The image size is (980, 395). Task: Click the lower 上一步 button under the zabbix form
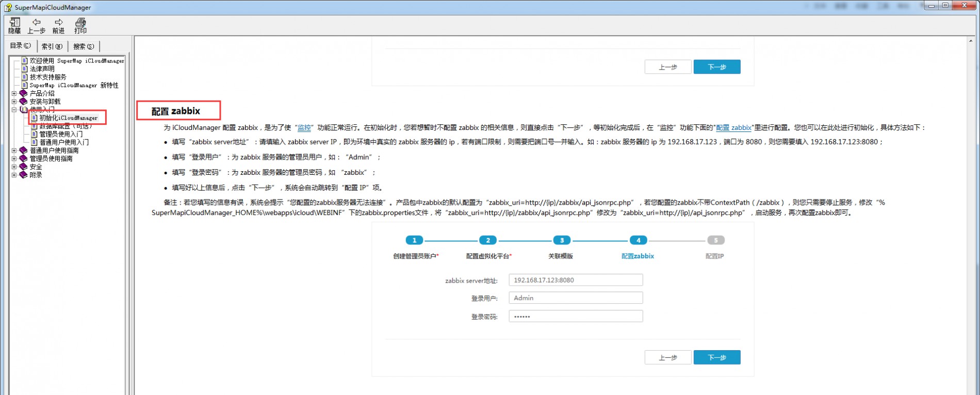pyautogui.click(x=668, y=357)
